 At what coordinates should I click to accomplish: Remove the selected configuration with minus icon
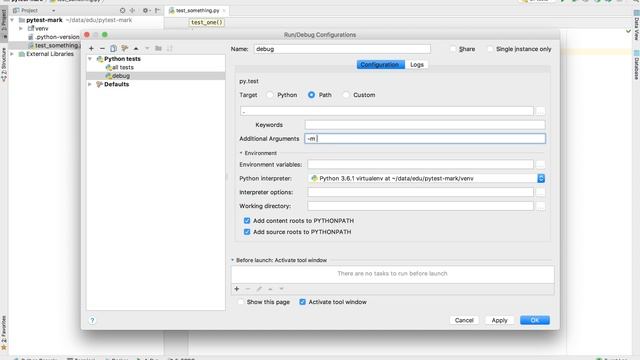(102, 48)
